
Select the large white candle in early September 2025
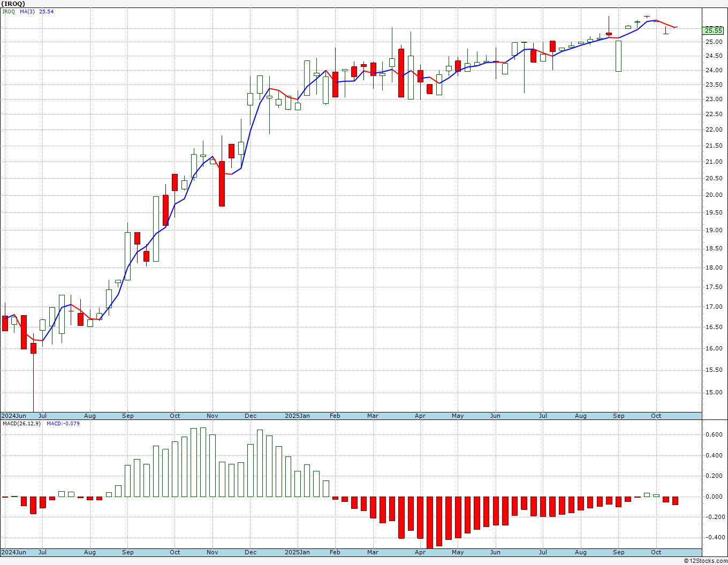[618, 56]
